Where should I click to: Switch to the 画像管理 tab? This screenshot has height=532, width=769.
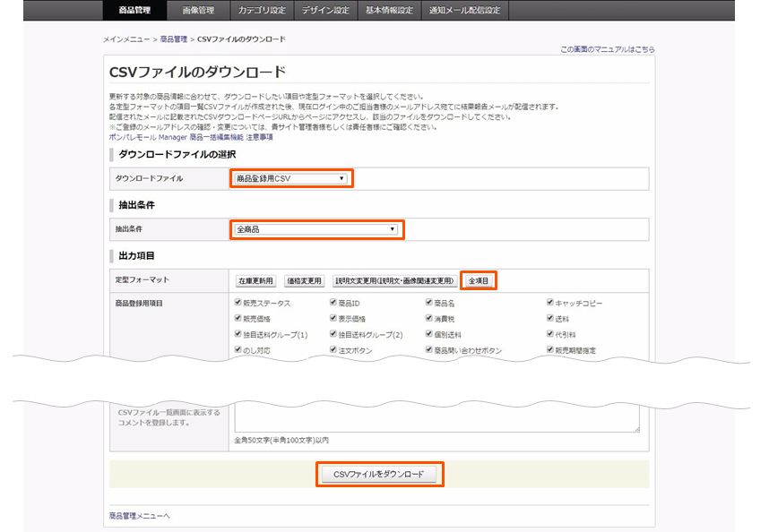pos(199,10)
